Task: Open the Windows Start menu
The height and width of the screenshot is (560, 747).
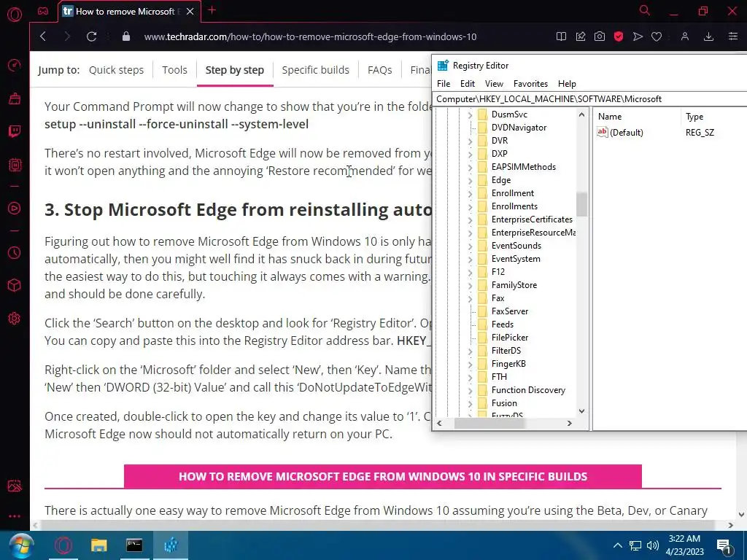Action: (x=21, y=545)
